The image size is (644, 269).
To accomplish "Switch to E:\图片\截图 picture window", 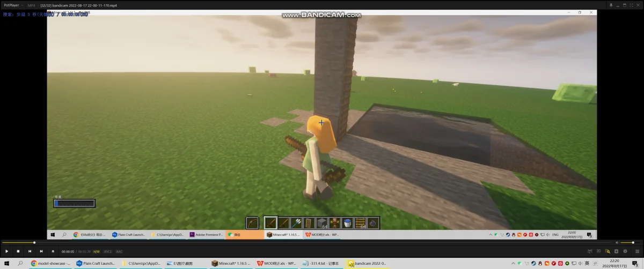I will click(186, 263).
